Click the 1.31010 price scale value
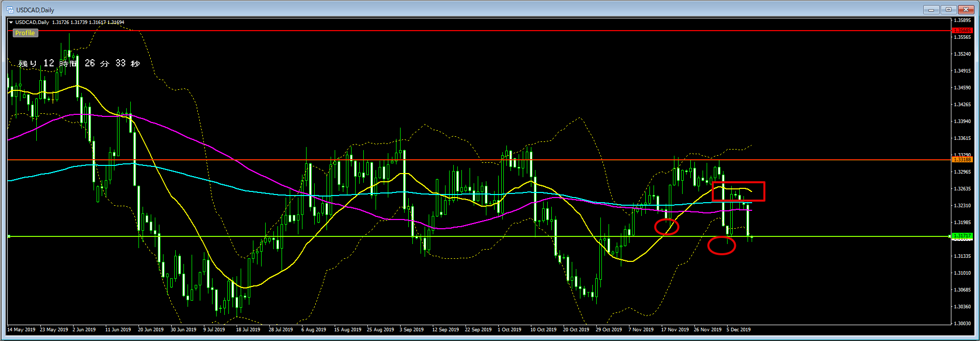The height and width of the screenshot is (341, 980). [963, 273]
